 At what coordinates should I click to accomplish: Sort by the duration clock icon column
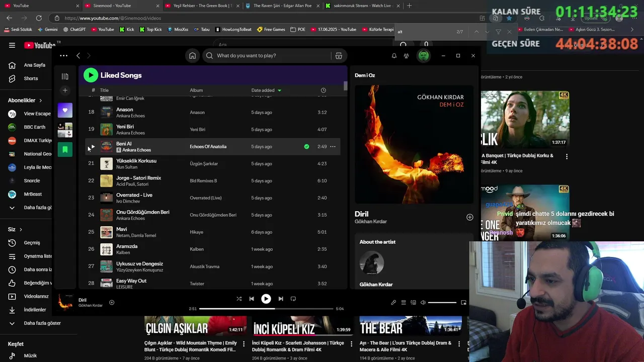[x=324, y=90]
